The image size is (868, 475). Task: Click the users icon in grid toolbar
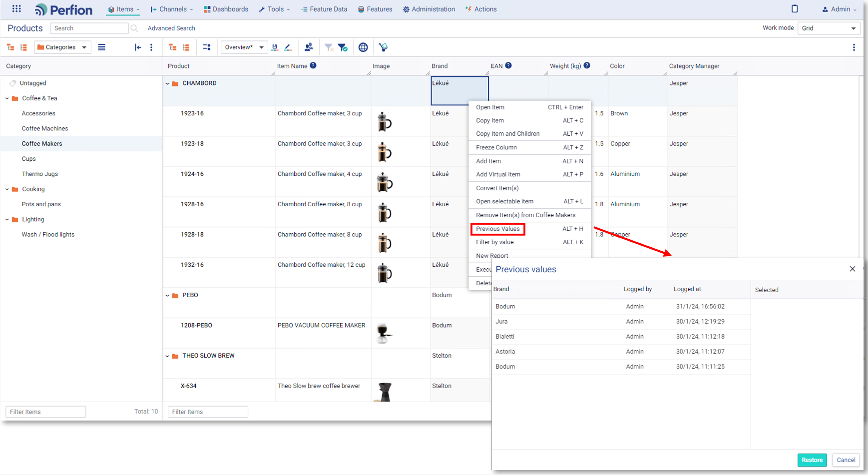point(309,47)
